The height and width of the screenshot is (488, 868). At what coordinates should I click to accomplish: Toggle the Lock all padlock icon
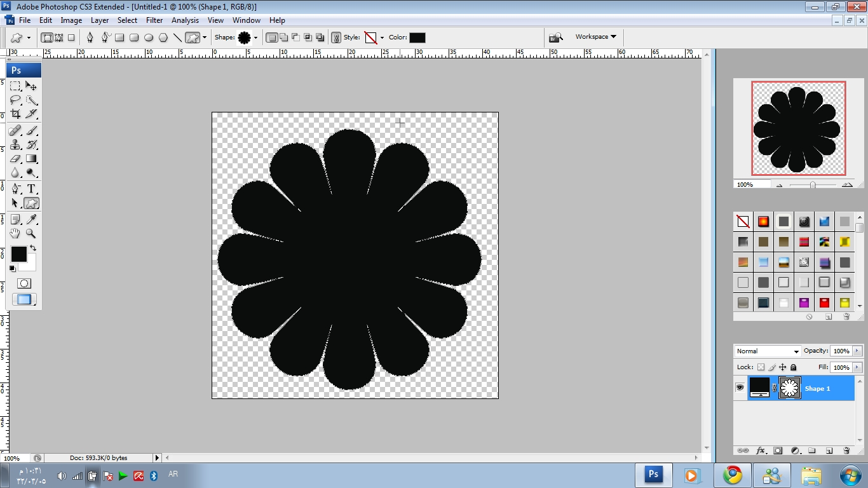[794, 367]
